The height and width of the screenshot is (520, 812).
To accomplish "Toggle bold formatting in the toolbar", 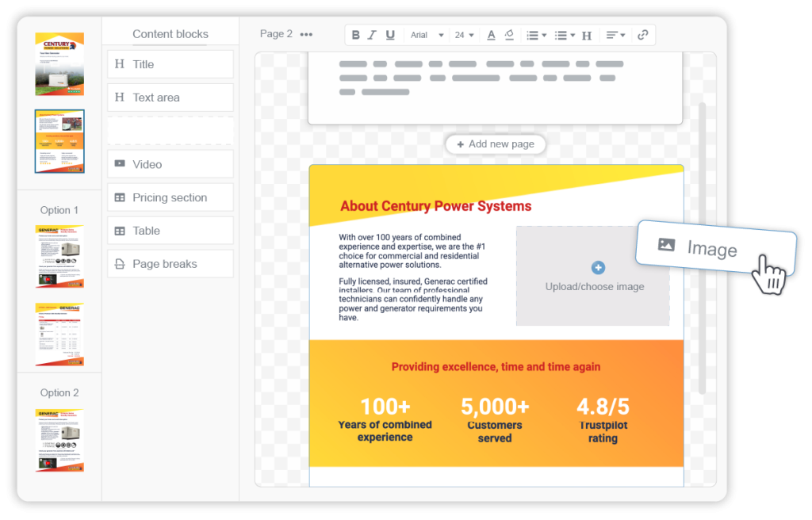I will point(355,35).
